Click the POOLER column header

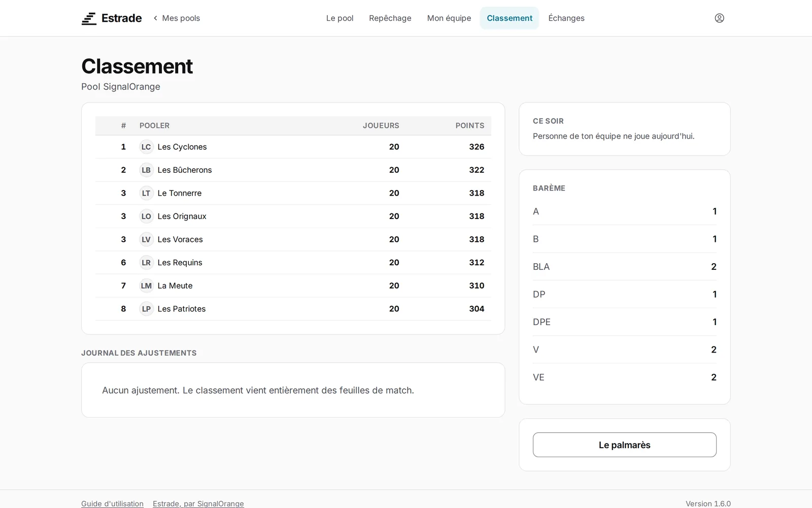point(155,125)
